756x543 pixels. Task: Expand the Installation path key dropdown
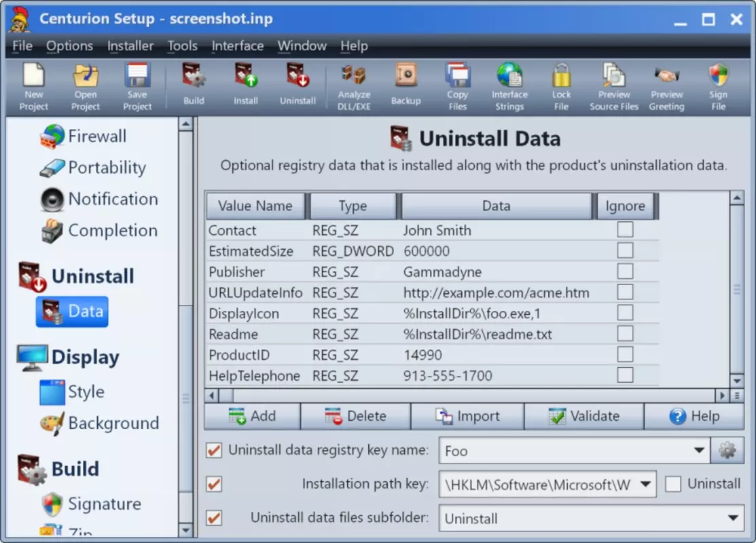tap(645, 484)
